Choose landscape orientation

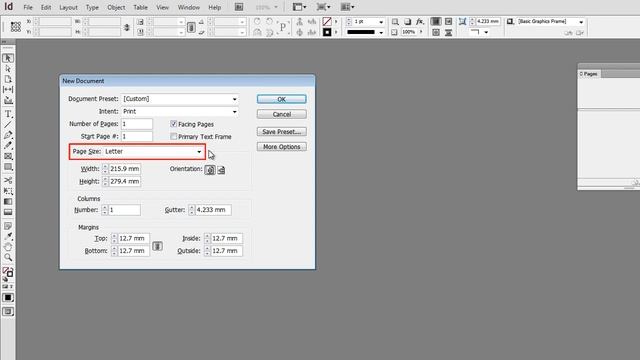[x=221, y=170]
